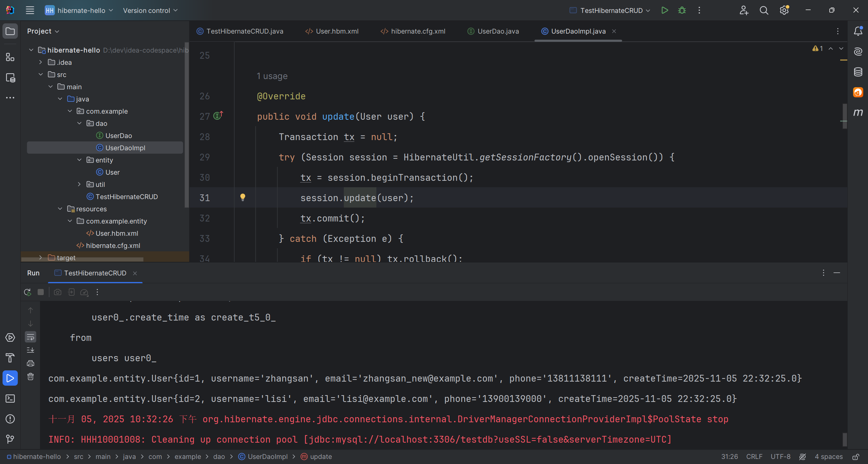868x464 pixels.
Task: Open the Terminal tool window
Action: (10, 399)
